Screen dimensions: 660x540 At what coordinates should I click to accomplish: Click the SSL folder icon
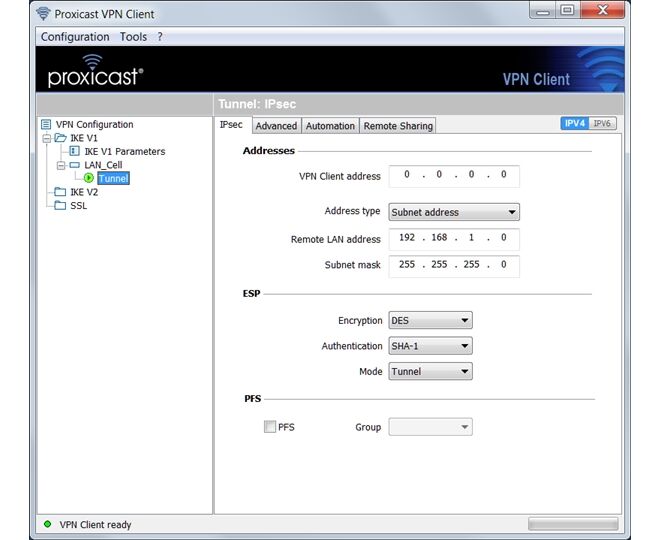(61, 206)
